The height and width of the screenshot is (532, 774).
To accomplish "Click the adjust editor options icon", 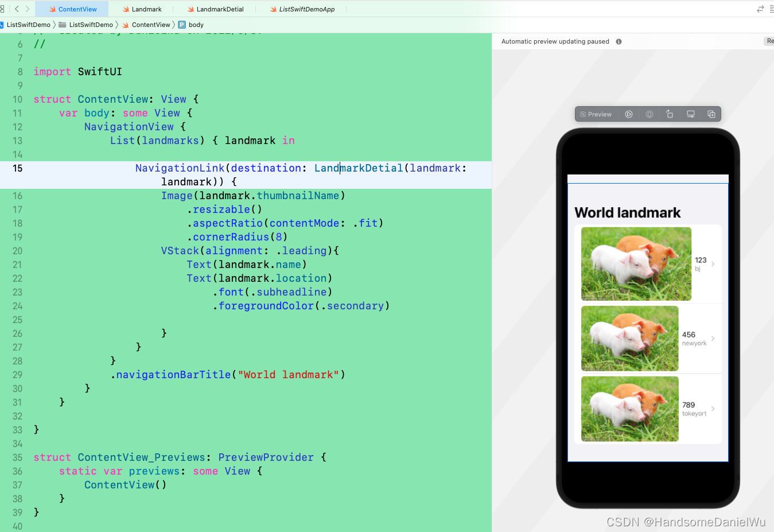I will (x=771, y=9).
